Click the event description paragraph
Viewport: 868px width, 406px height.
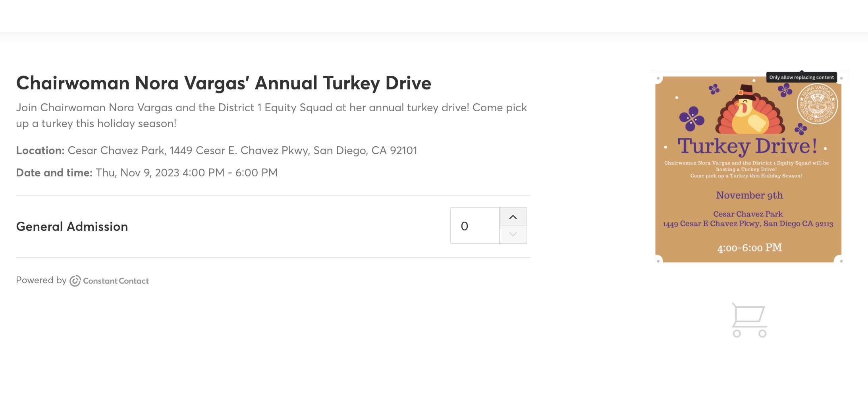pos(272,116)
